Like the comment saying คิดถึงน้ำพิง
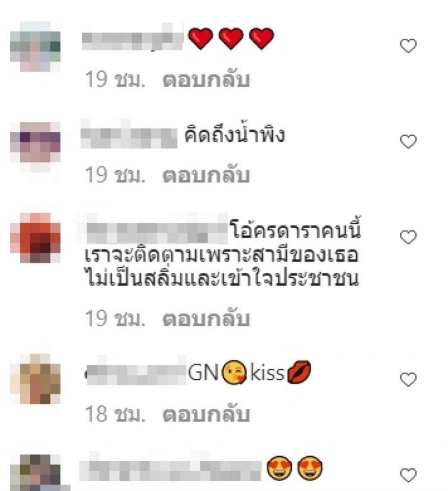This screenshot has height=491, width=448. tap(408, 142)
